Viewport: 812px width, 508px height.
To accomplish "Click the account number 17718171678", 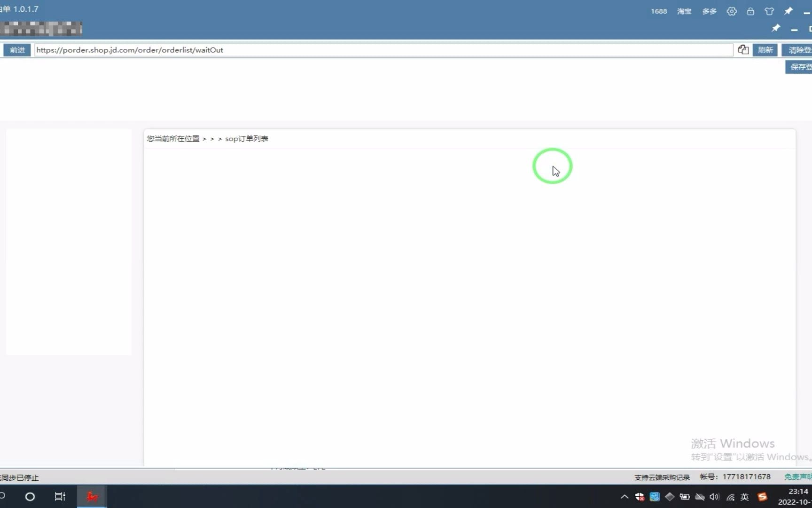I will [x=746, y=477].
